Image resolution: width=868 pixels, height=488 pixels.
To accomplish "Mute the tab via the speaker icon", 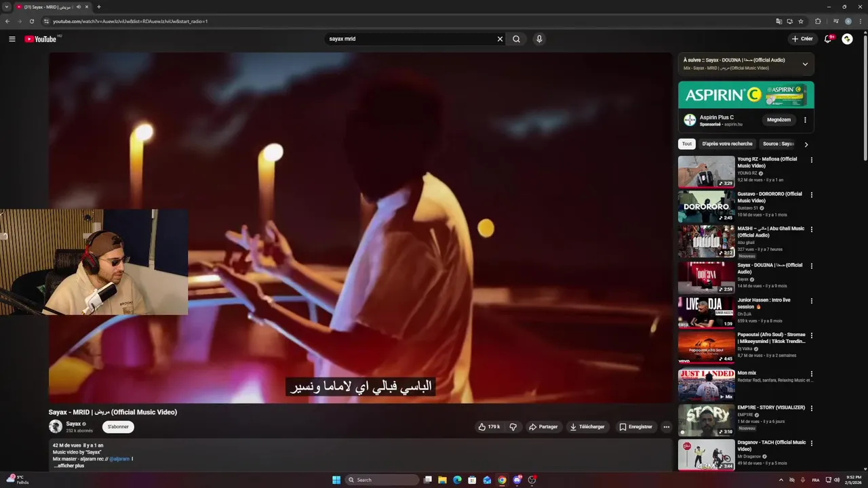I will pyautogui.click(x=79, y=7).
